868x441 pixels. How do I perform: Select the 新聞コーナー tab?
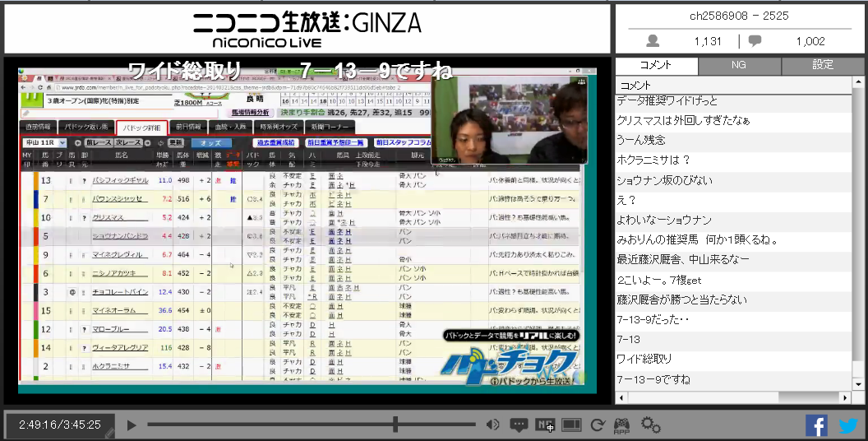[x=328, y=127]
